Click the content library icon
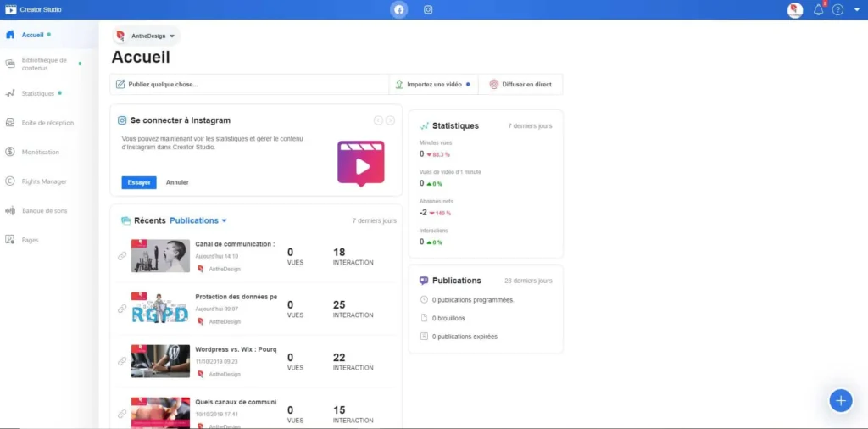 (10, 64)
